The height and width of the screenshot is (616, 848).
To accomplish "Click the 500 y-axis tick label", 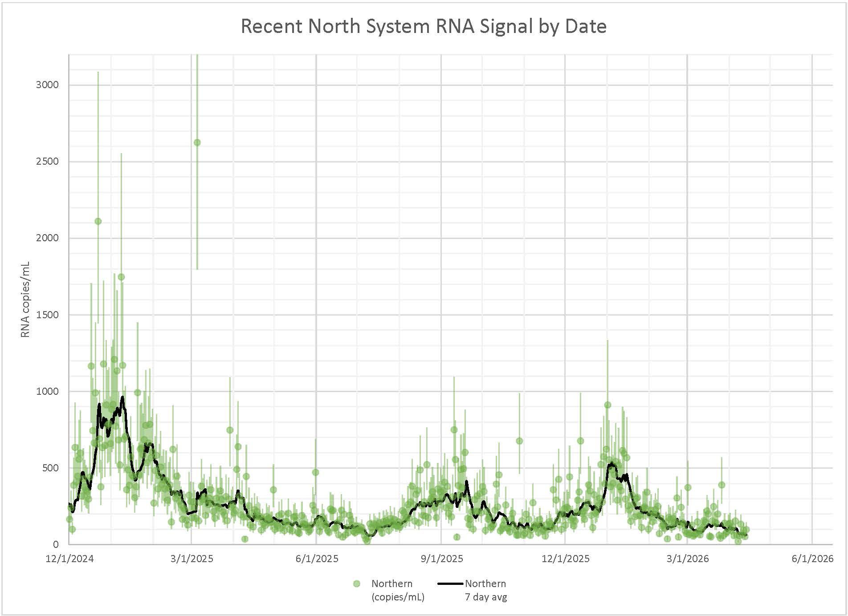I will pyautogui.click(x=50, y=468).
